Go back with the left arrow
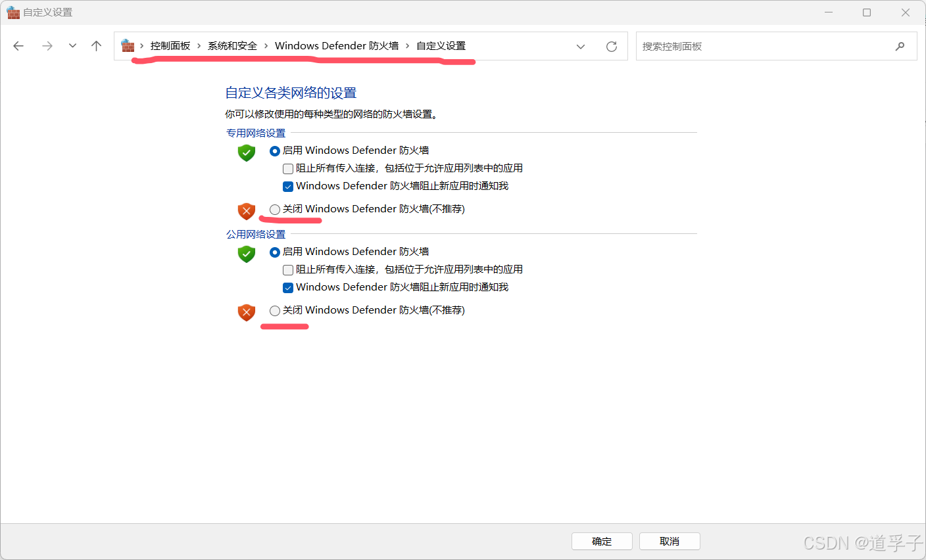The height and width of the screenshot is (560, 926). coord(18,46)
